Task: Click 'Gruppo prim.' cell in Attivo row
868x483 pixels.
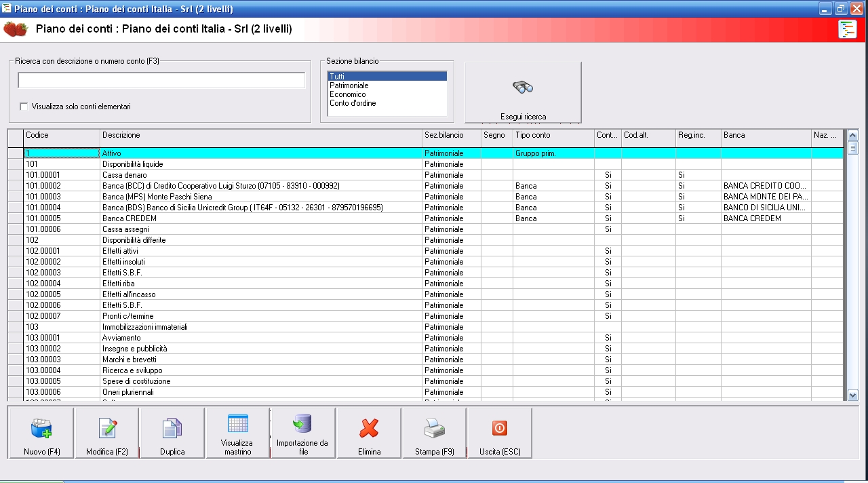Action: [x=553, y=153]
